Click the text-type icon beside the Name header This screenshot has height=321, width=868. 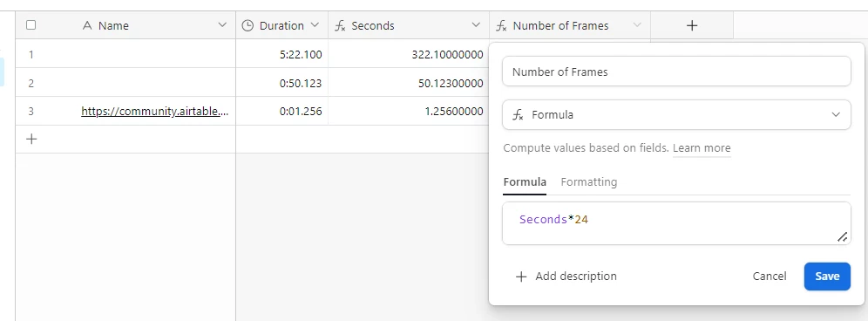(x=87, y=25)
